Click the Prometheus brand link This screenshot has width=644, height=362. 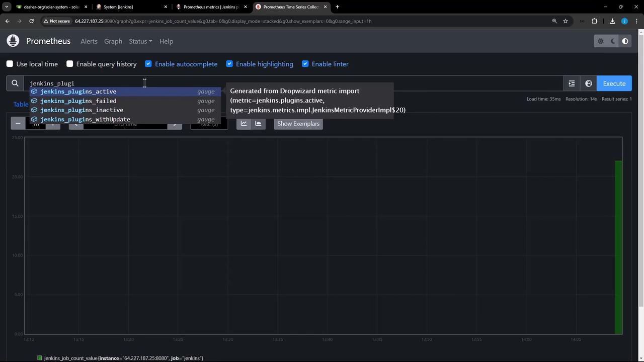48,41
